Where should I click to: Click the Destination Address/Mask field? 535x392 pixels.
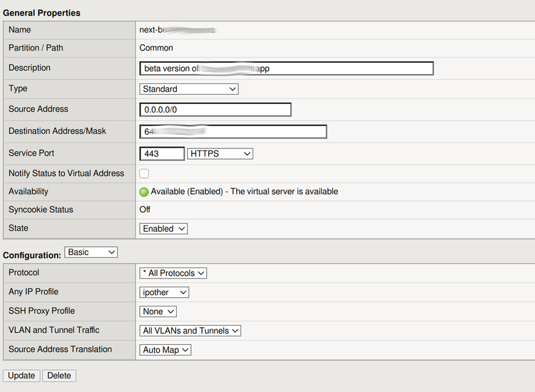(x=233, y=132)
